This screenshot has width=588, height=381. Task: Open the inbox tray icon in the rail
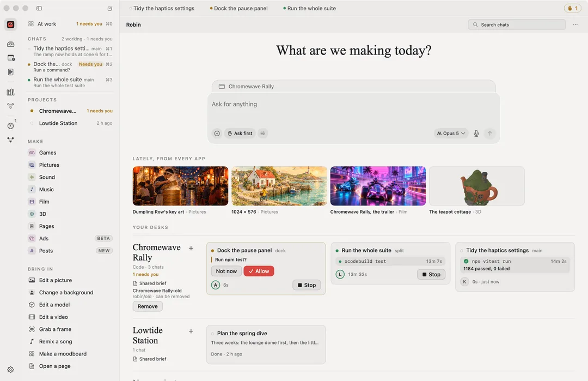point(10,44)
